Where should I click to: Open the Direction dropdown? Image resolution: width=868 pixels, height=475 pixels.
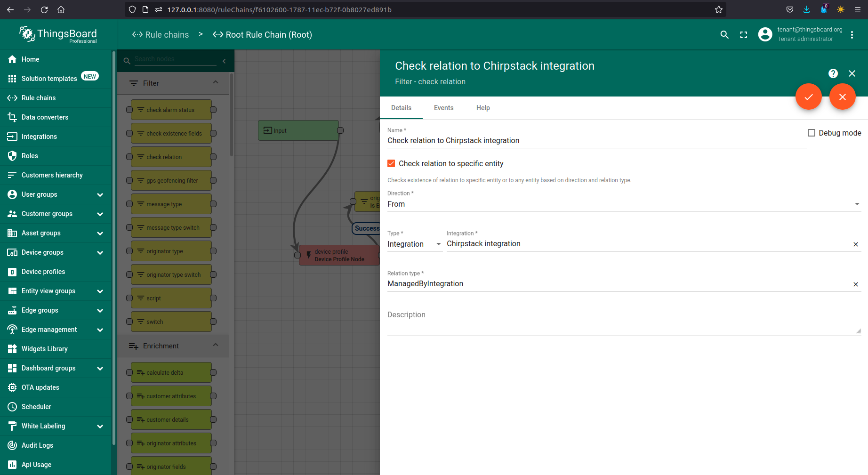[624, 204]
